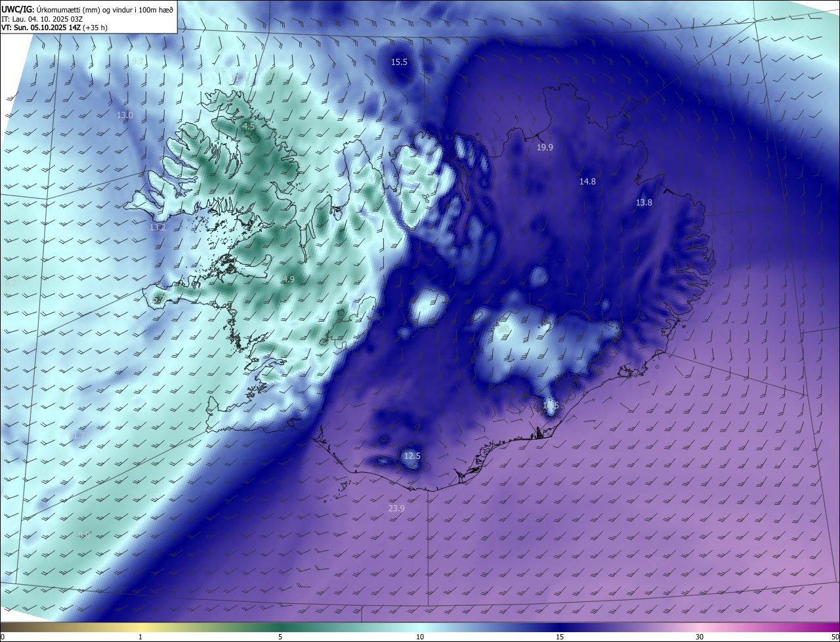The image size is (840, 642).
Task: Click the UWC/IG map title line
Action: [x=87, y=9]
